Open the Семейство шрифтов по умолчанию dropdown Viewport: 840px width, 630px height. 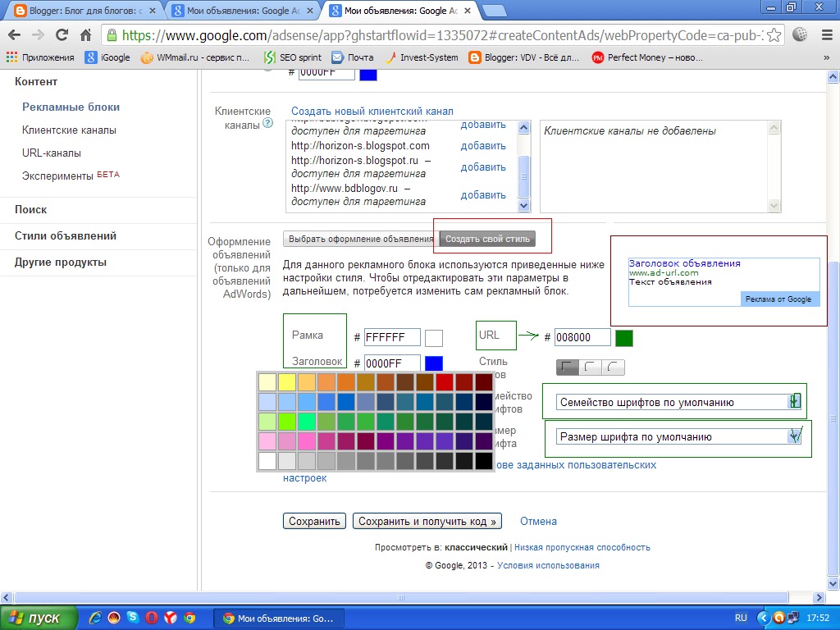coord(678,402)
